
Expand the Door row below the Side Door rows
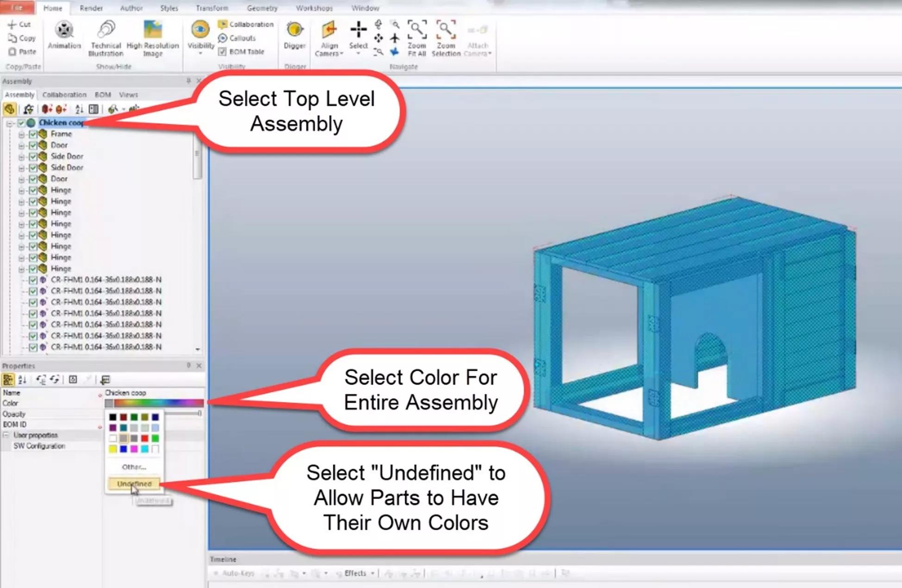21,179
